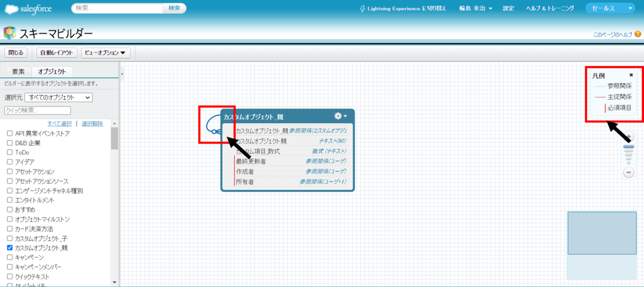Click in the クイック検索 field
Viewport: 644px width, 287px height.
[x=38, y=111]
